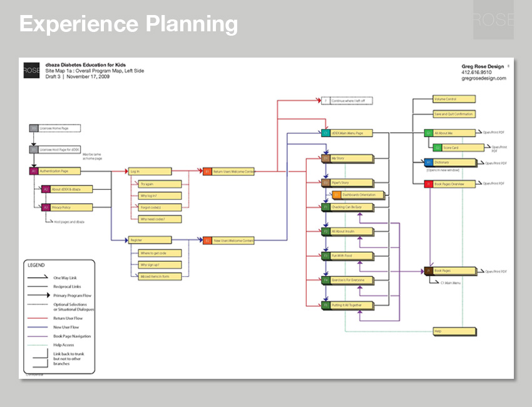Click the Why need codes? box
532x407 pixels.
pyautogui.click(x=160, y=219)
